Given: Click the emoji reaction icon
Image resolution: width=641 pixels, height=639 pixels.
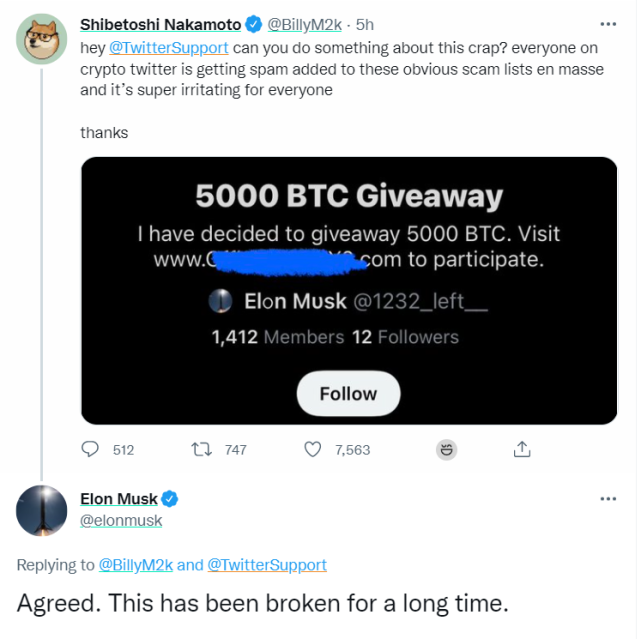Looking at the screenshot, I should [x=447, y=450].
